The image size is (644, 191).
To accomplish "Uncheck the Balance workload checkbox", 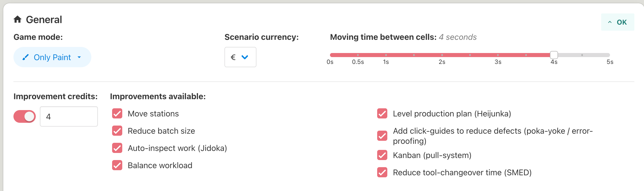I will [117, 165].
